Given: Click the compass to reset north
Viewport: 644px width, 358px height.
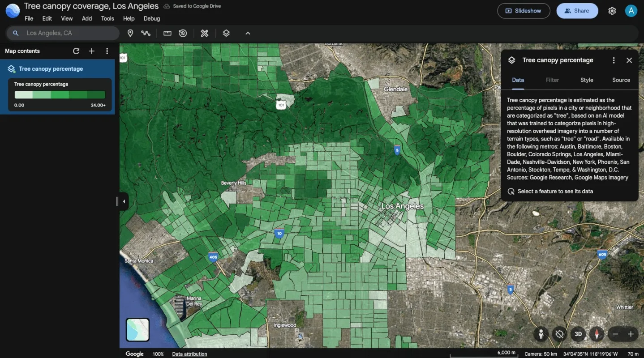Looking at the screenshot, I should [x=597, y=334].
